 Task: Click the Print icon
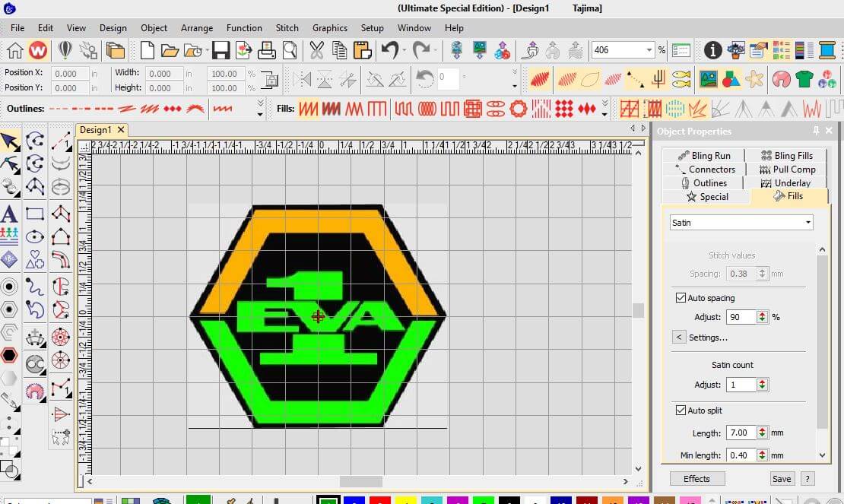[x=266, y=51]
